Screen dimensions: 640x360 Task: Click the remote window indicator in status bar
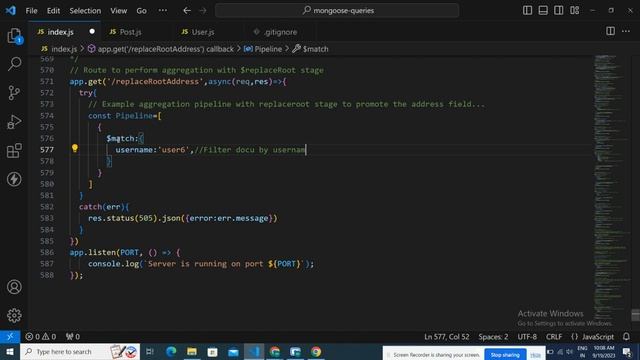(x=10, y=337)
